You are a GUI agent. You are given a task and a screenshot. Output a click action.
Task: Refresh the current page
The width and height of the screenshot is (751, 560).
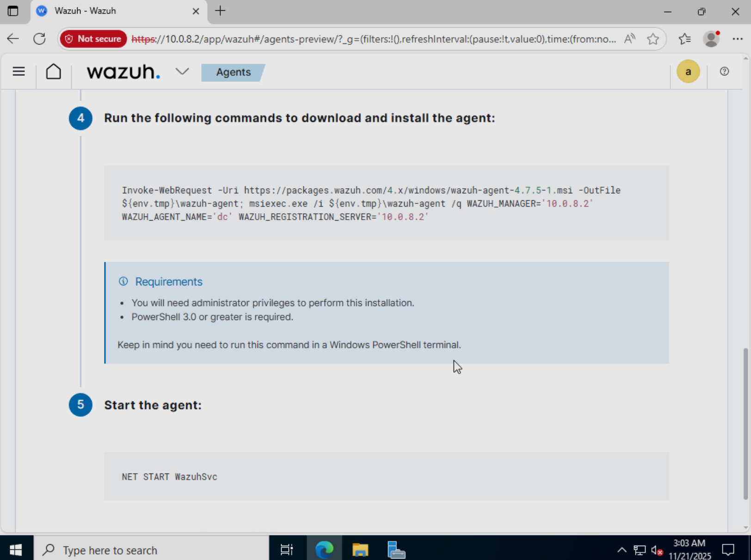[x=39, y=39]
